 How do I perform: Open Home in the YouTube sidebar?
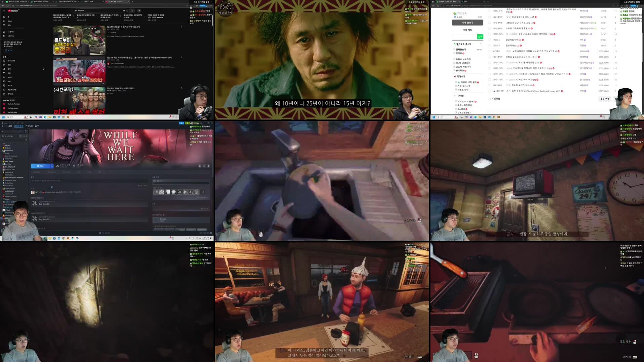[7, 17]
